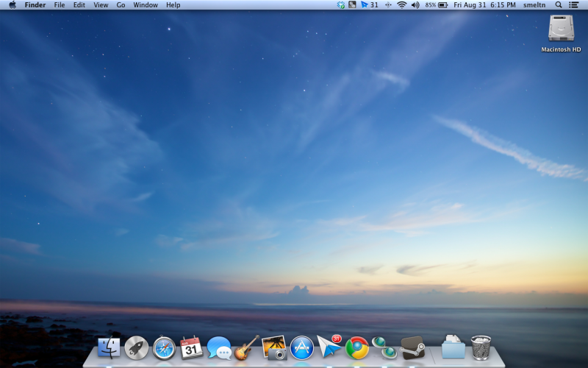Open the Trash in the dock
The height and width of the screenshot is (368, 588).
pyautogui.click(x=481, y=347)
